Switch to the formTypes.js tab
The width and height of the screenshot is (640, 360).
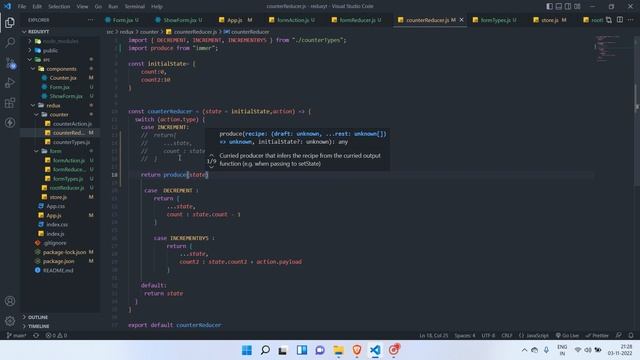tap(494, 20)
